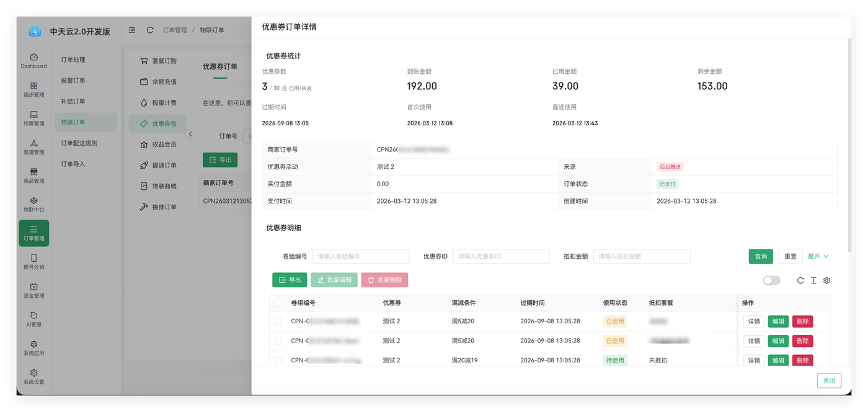Open 权限管理 sidebar item
This screenshot has height=412, width=868.
tap(33, 119)
